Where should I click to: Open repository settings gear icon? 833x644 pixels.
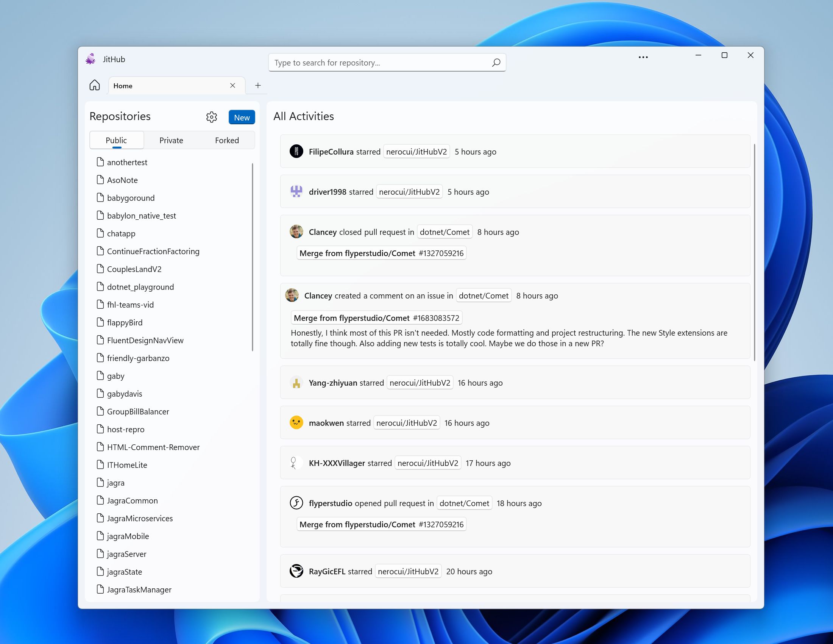tap(211, 117)
